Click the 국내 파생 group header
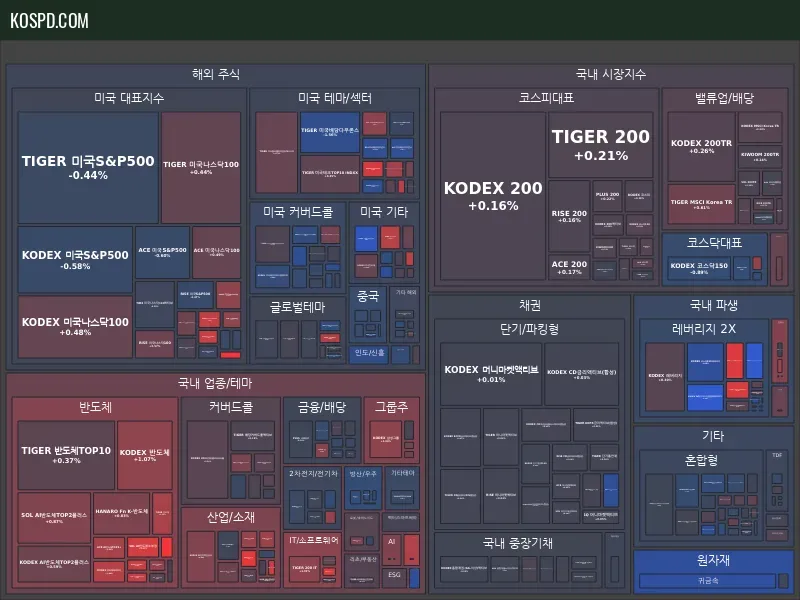Image resolution: width=800 pixels, height=600 pixels. point(713,305)
